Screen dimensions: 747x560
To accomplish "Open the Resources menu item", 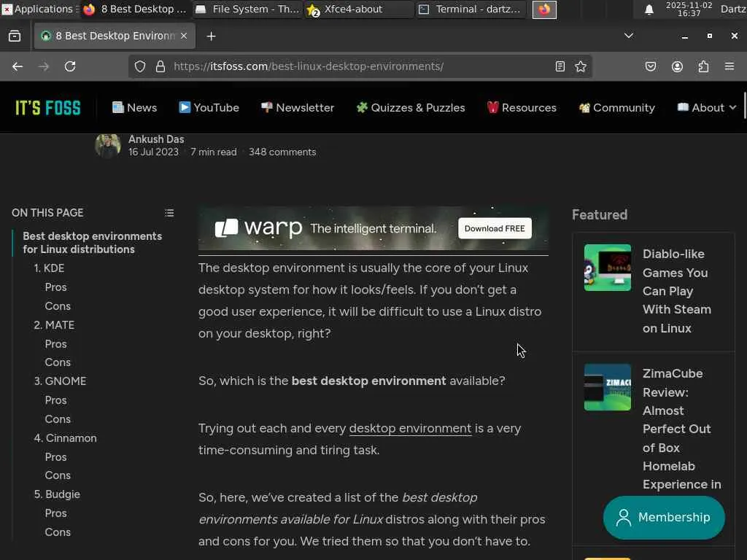I will (x=522, y=108).
